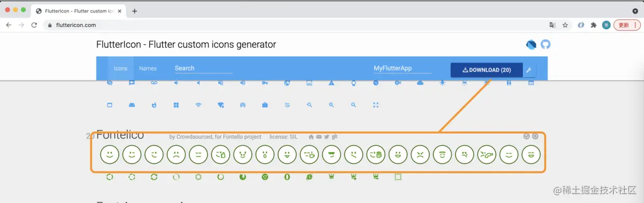Download the 20 selected icons
644x203 pixels.
click(487, 70)
